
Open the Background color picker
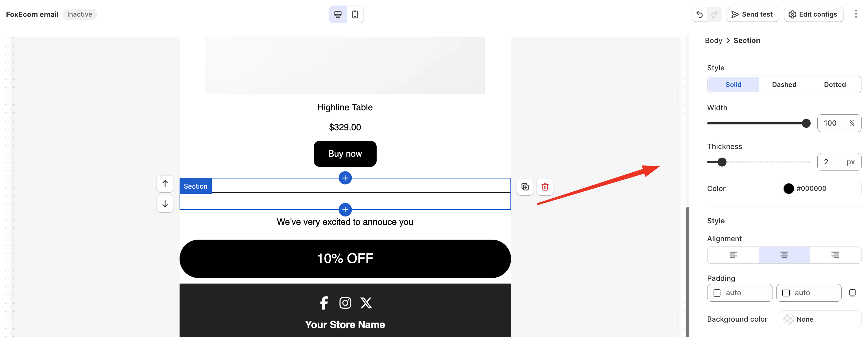click(820, 319)
